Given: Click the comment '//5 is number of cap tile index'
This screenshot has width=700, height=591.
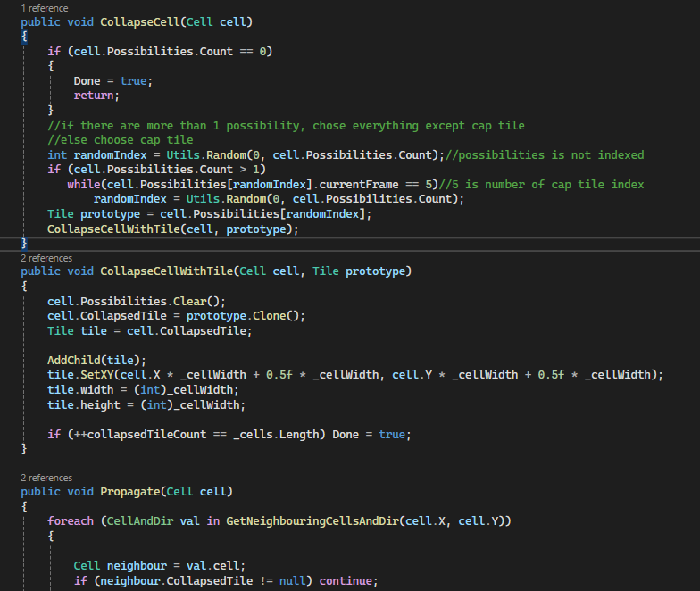Looking at the screenshot, I should [x=541, y=184].
